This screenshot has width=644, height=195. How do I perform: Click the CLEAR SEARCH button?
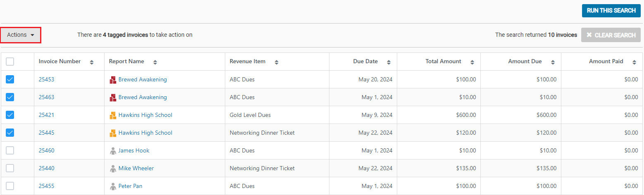pyautogui.click(x=611, y=35)
